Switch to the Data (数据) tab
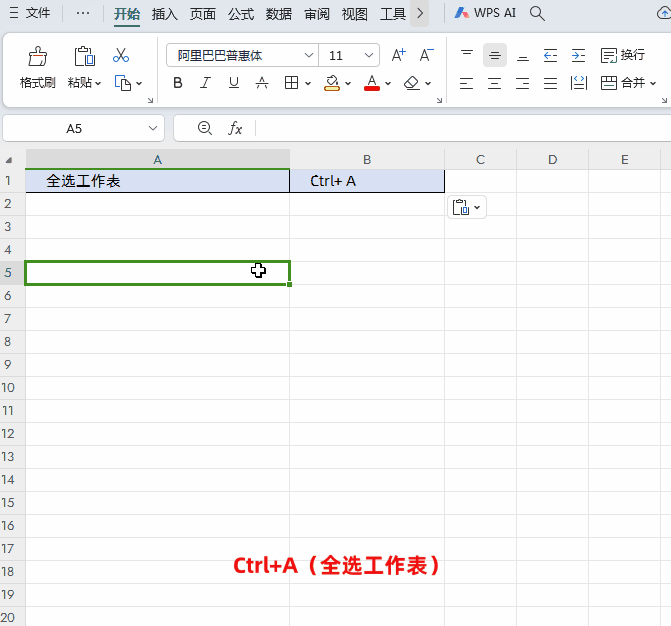The height and width of the screenshot is (626, 671). pos(279,14)
